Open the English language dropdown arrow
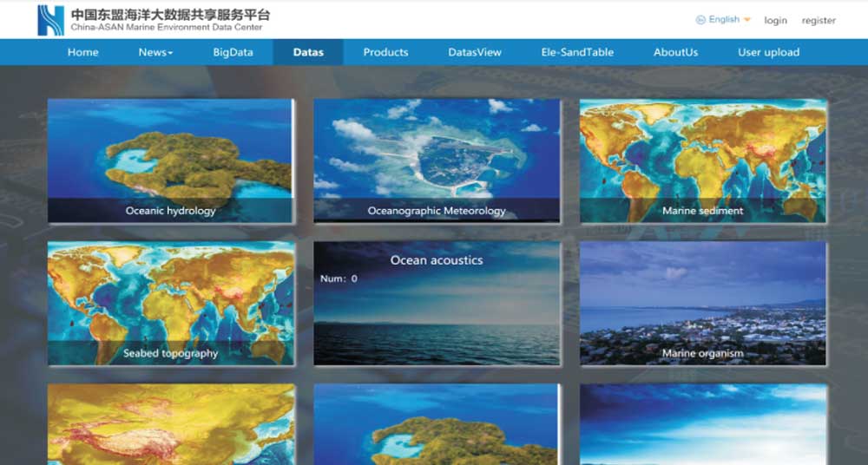The image size is (868, 465). tap(746, 20)
